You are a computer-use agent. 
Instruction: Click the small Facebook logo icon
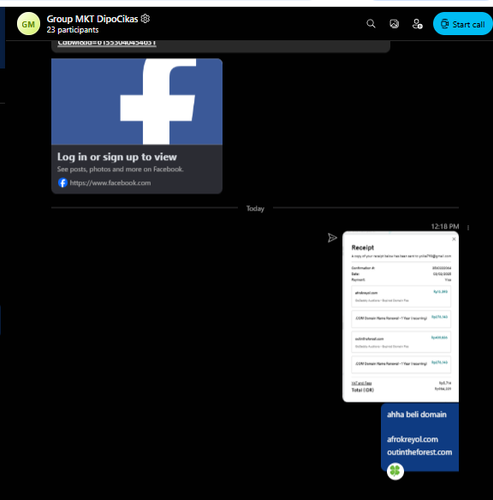click(x=63, y=183)
